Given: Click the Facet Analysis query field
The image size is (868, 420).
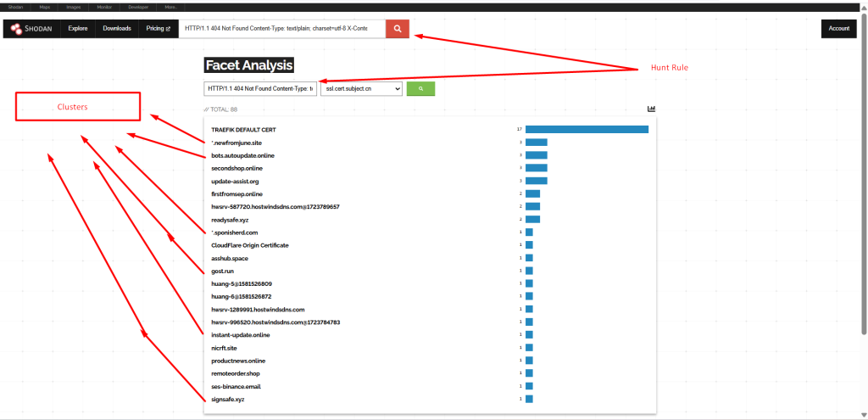Looking at the screenshot, I should (260, 88).
